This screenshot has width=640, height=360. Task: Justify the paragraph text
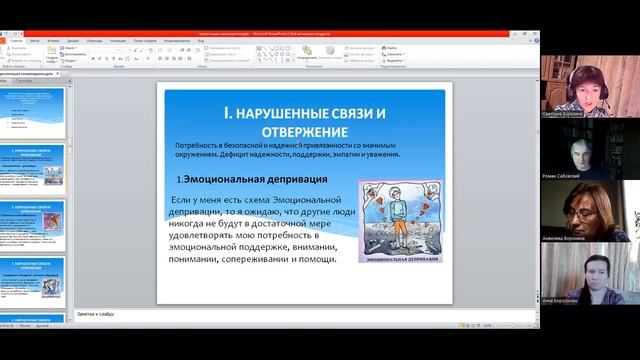click(x=180, y=59)
